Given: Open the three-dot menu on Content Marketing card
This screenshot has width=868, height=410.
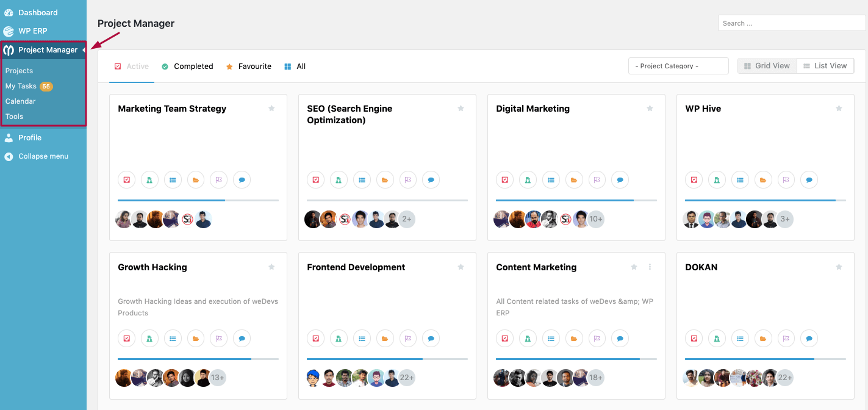Looking at the screenshot, I should [649, 267].
